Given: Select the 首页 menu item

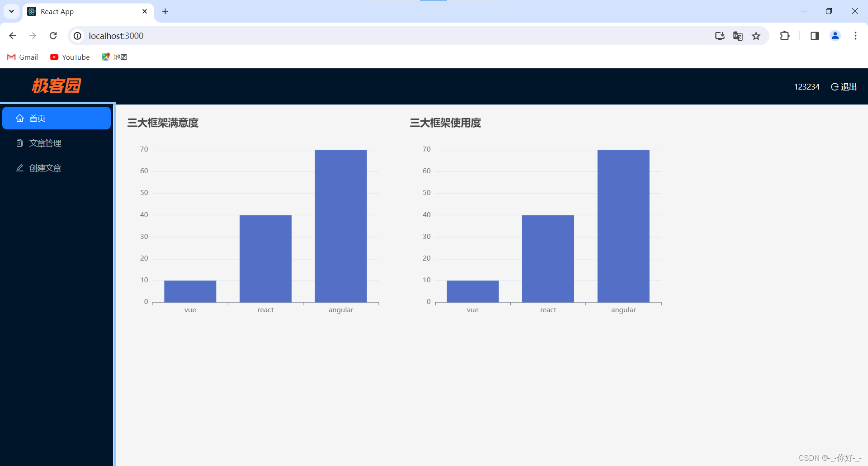Looking at the screenshot, I should tap(57, 118).
